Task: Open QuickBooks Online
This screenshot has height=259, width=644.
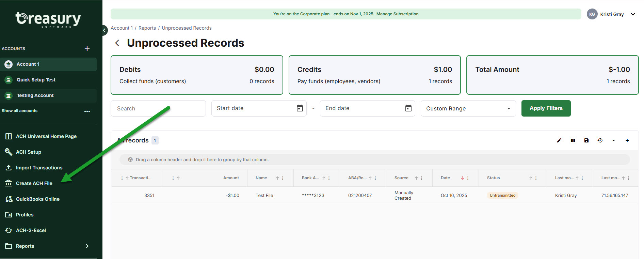Action: point(38,199)
